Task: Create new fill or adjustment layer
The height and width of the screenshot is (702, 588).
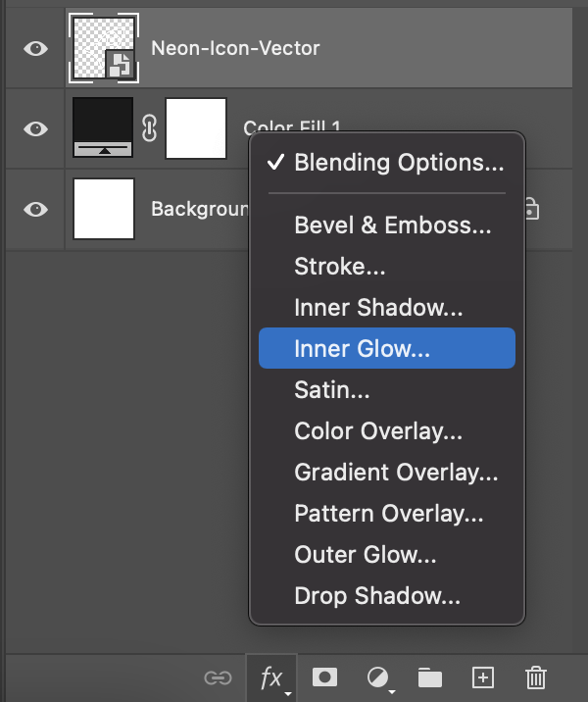Action: [378, 677]
